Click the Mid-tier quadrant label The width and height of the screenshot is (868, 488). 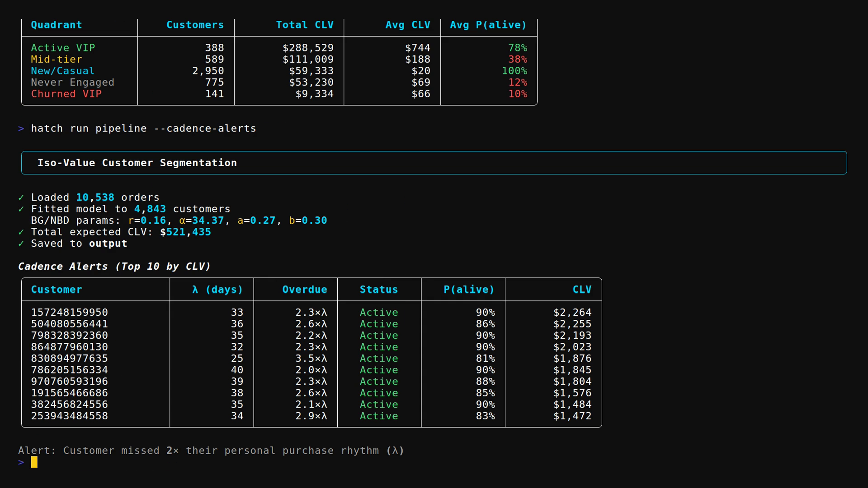pyautogui.click(x=57, y=59)
